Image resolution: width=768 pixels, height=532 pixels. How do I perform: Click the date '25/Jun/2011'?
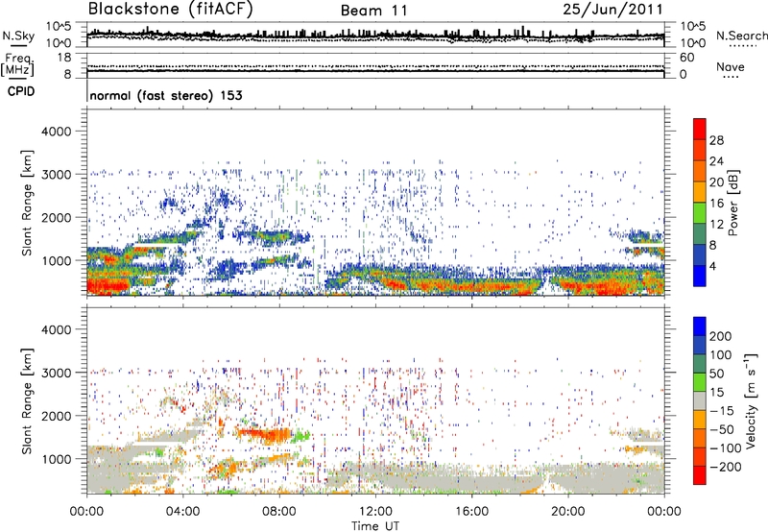[x=612, y=9]
